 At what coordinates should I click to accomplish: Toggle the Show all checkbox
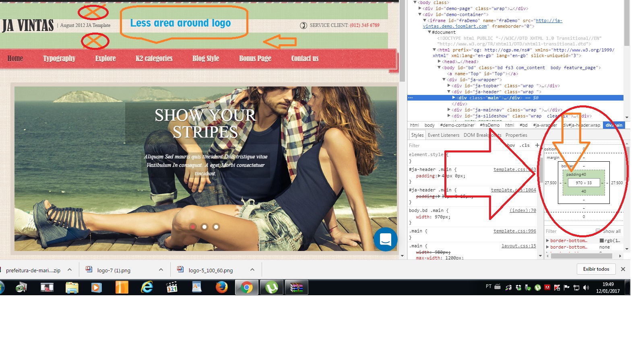coord(598,231)
